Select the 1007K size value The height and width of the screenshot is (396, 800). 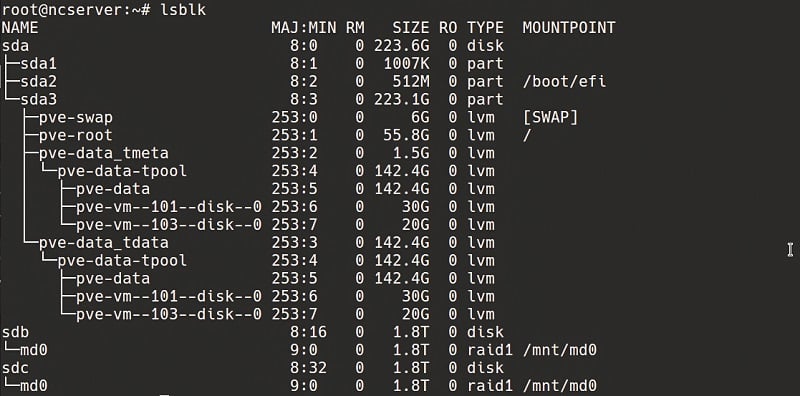click(407, 63)
